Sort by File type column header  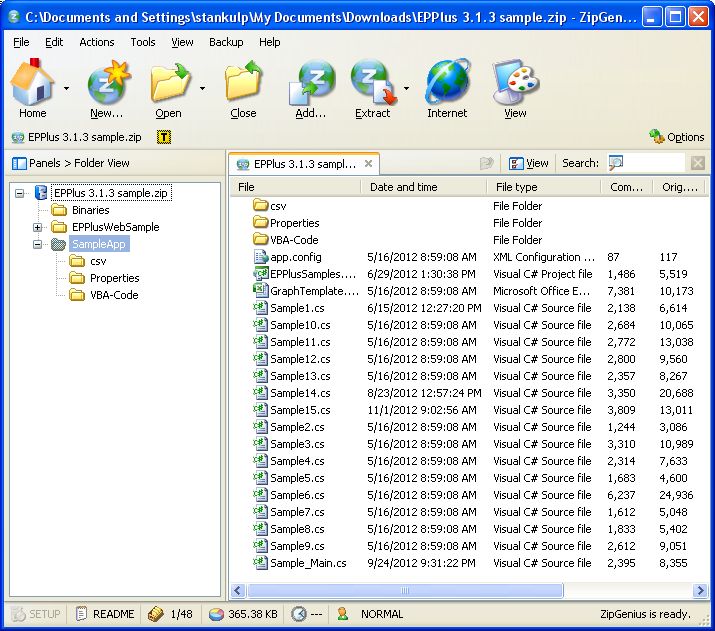click(x=543, y=187)
